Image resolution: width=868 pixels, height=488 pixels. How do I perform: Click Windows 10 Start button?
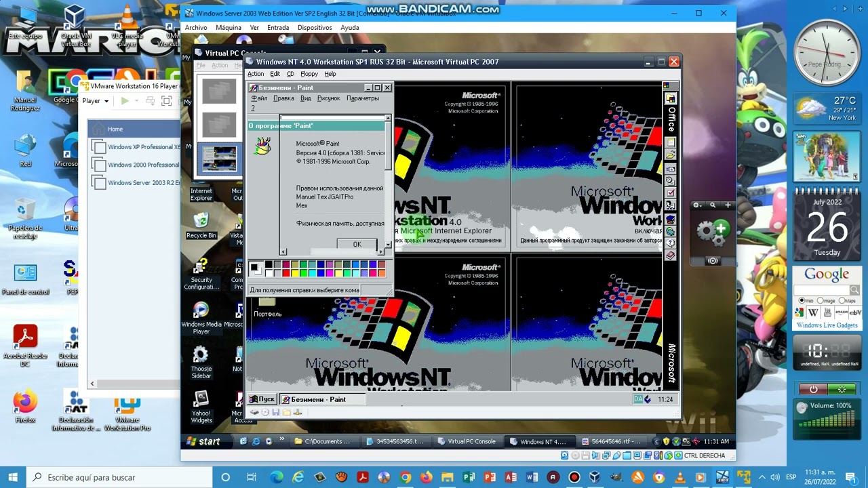click(13, 477)
